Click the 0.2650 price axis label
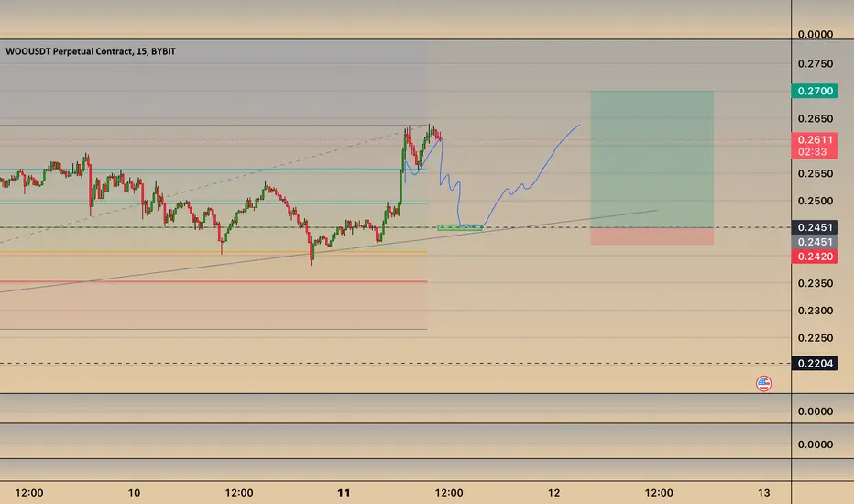854x504 pixels. coord(816,119)
